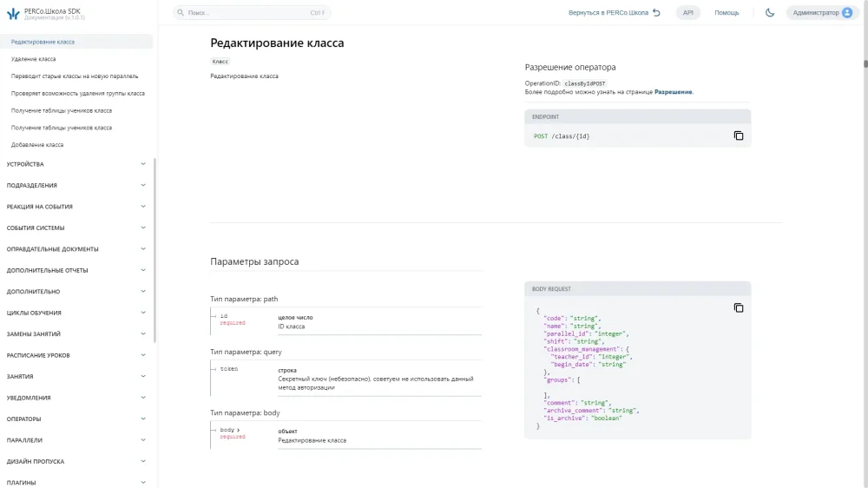Expand the ОПЕРАТОРЫ section
Viewport: 868px width, 488px height.
76,419
